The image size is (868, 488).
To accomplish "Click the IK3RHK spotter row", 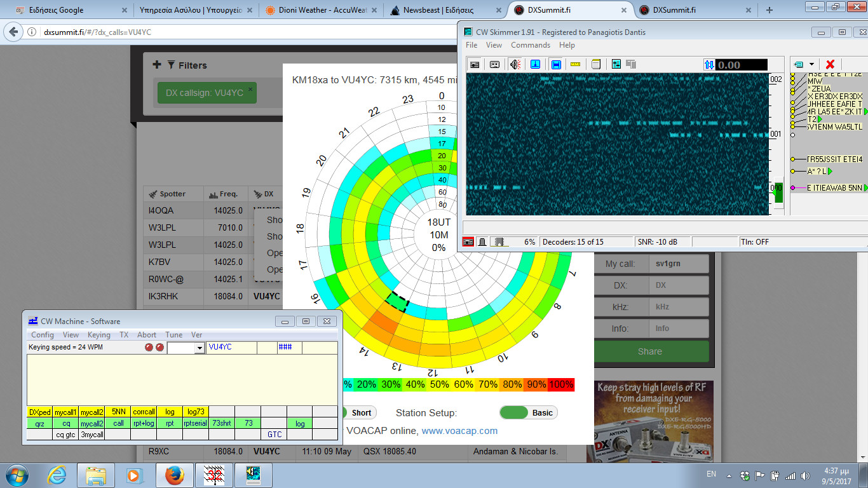I will (x=212, y=296).
